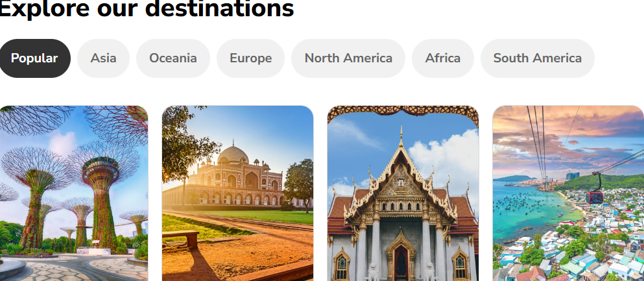The image size is (644, 281).
Task: Open the Oceania destinations tab
Action: point(173,58)
